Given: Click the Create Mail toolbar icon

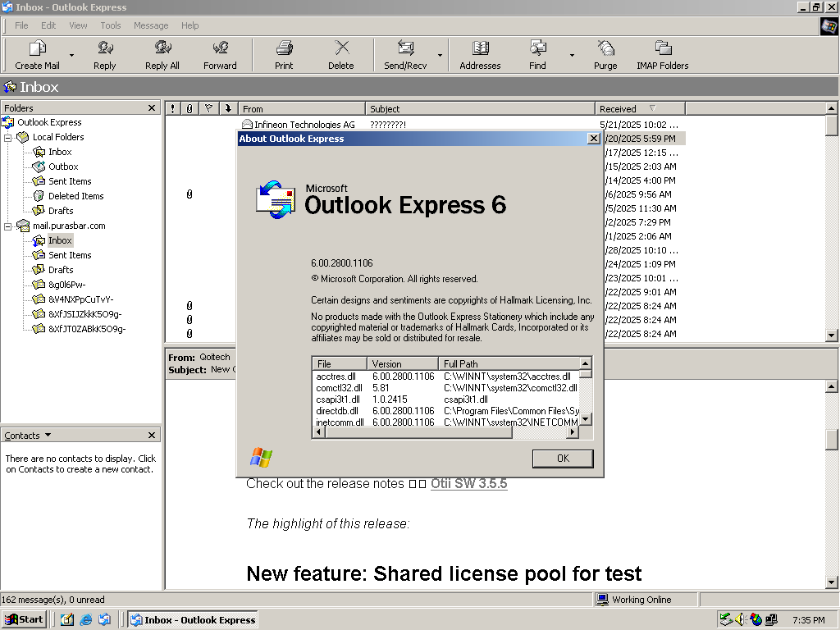Looking at the screenshot, I should 37,48.
